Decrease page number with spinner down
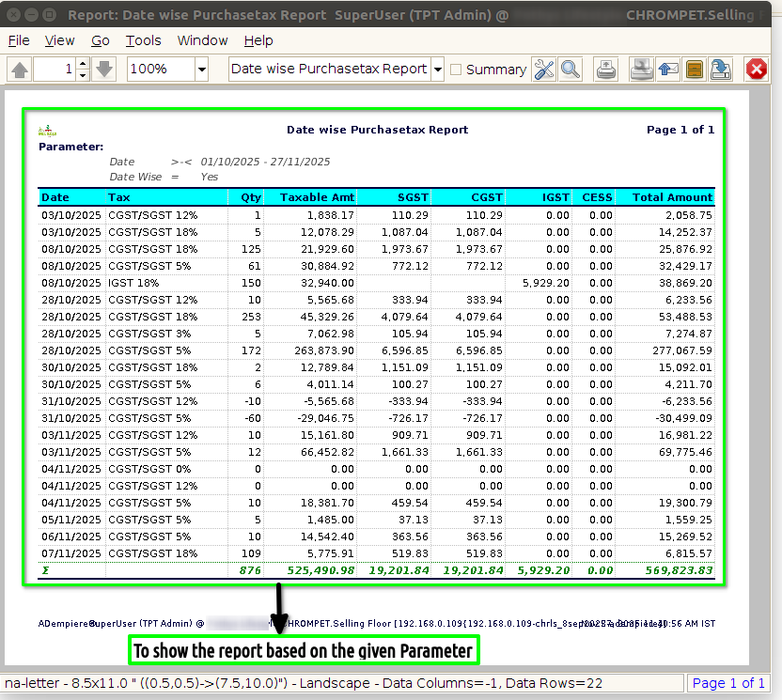Image resolution: width=782 pixels, height=700 pixels. click(x=84, y=75)
